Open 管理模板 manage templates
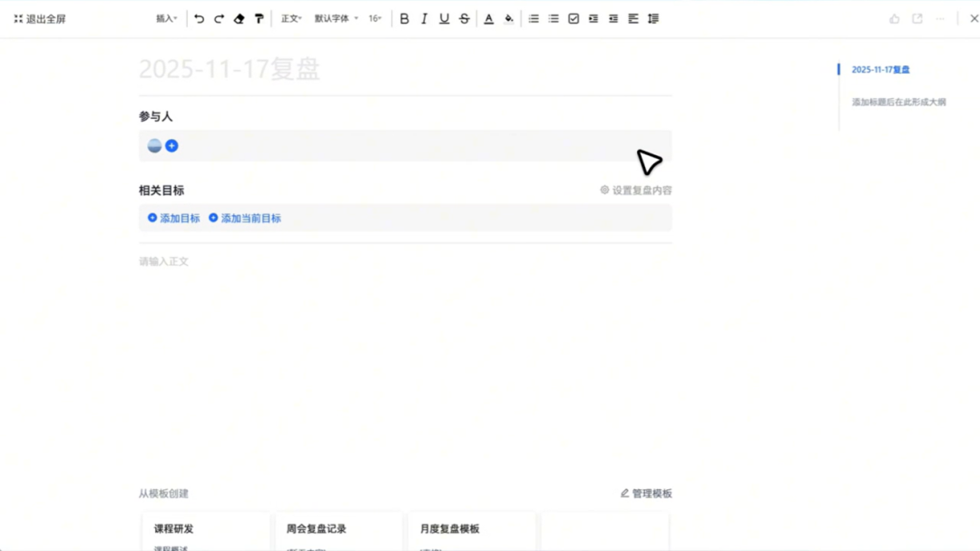This screenshot has width=980, height=551. (x=646, y=494)
